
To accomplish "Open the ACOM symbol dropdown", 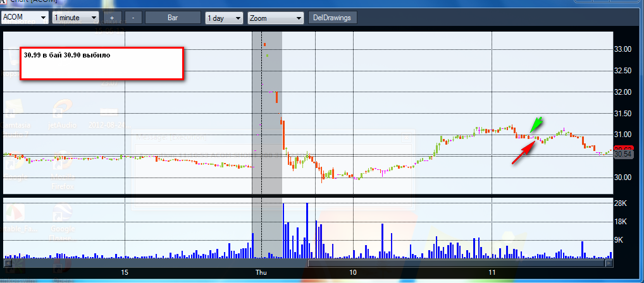I will [x=25, y=18].
